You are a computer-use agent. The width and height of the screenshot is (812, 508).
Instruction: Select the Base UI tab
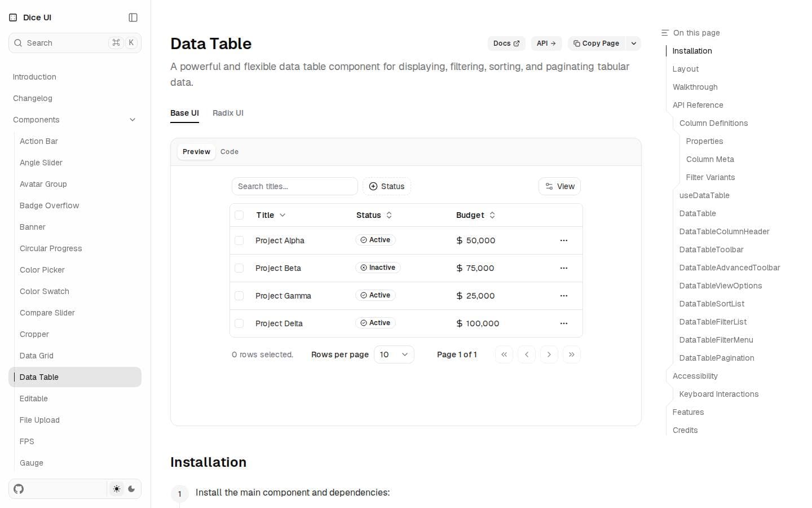184,113
